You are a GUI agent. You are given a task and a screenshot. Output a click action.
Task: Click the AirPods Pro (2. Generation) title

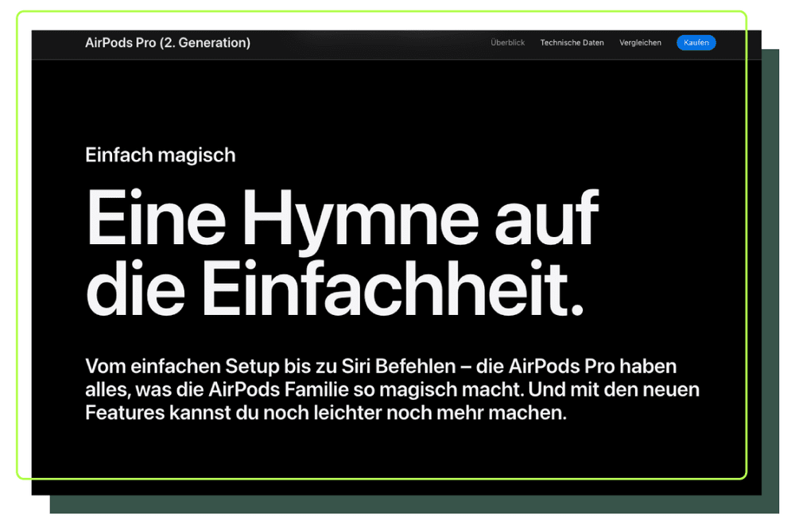(x=168, y=43)
